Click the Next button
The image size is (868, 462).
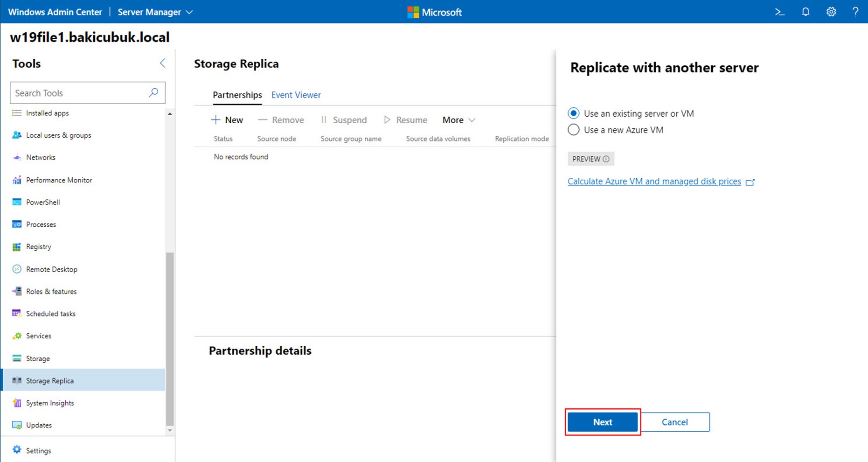[x=603, y=422]
